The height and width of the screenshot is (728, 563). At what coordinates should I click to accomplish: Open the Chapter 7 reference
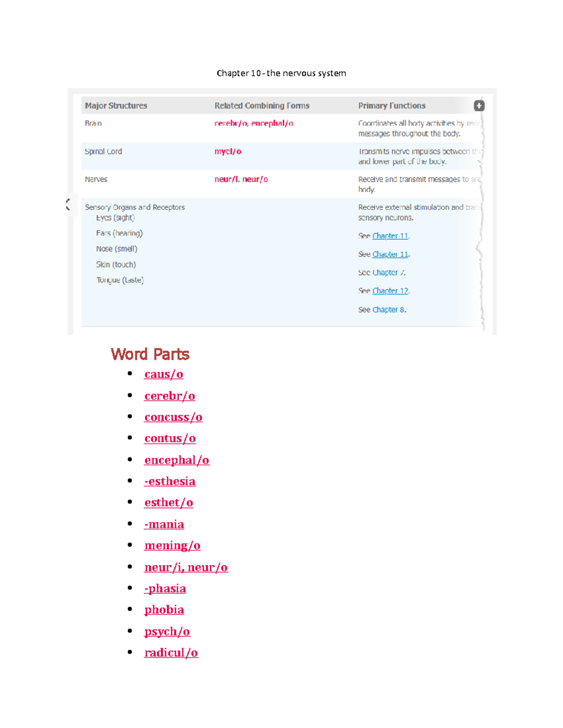pyautogui.click(x=388, y=273)
